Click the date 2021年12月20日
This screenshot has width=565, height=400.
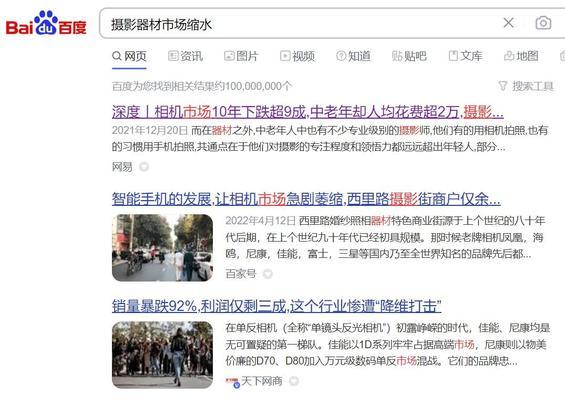pyautogui.click(x=150, y=130)
